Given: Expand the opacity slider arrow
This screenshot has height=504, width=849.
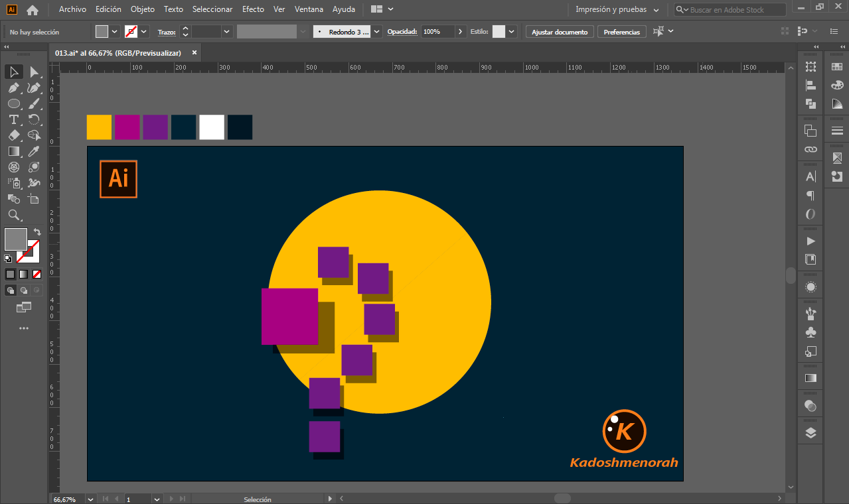Looking at the screenshot, I should point(461,32).
